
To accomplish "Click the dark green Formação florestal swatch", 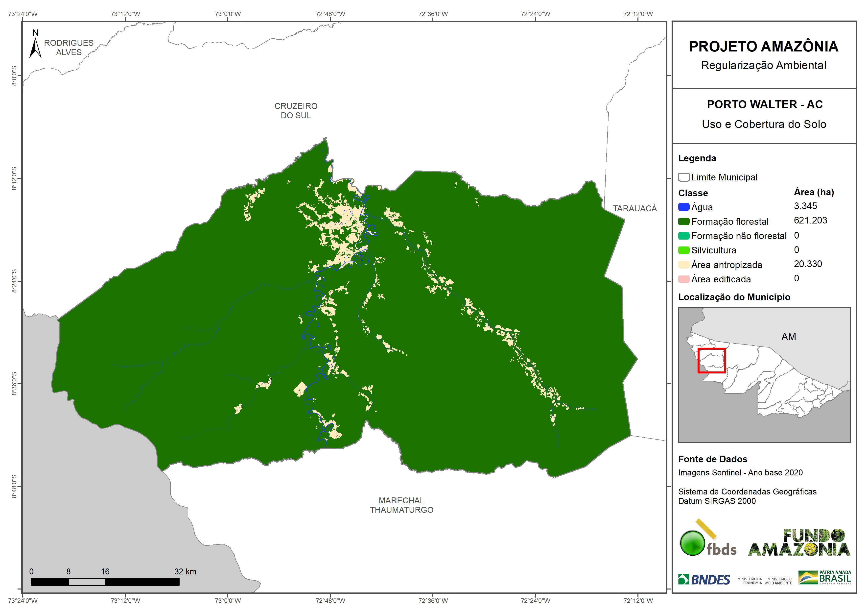I will coord(683,222).
